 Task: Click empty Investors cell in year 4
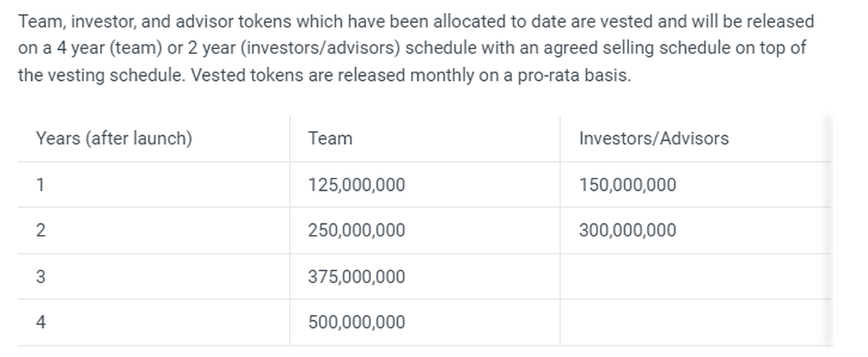[x=694, y=322]
